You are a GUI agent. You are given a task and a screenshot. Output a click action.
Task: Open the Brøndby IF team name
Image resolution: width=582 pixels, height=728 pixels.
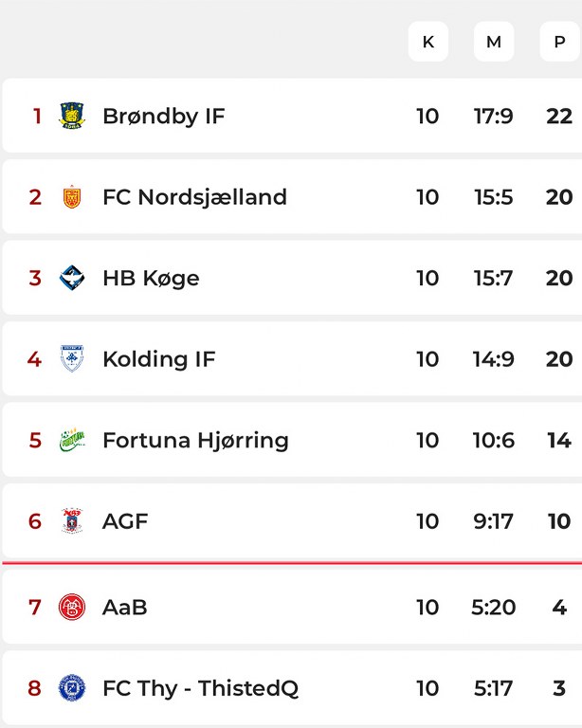coord(163,116)
